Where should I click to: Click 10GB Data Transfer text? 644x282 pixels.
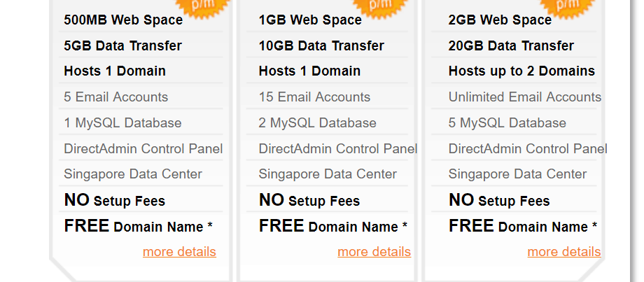click(x=321, y=45)
